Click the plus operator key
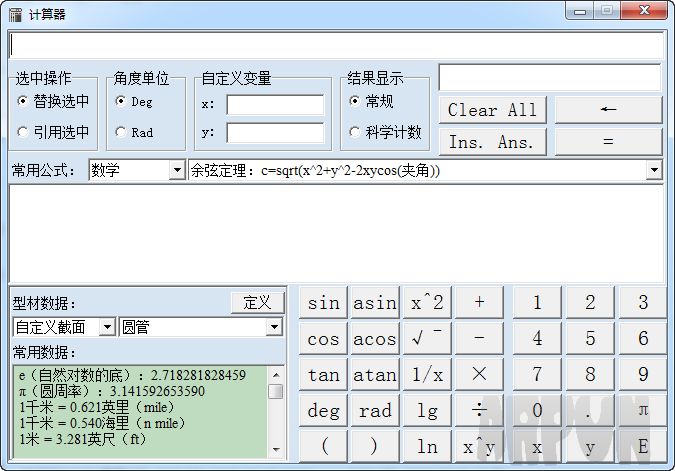675x471 pixels. (479, 302)
